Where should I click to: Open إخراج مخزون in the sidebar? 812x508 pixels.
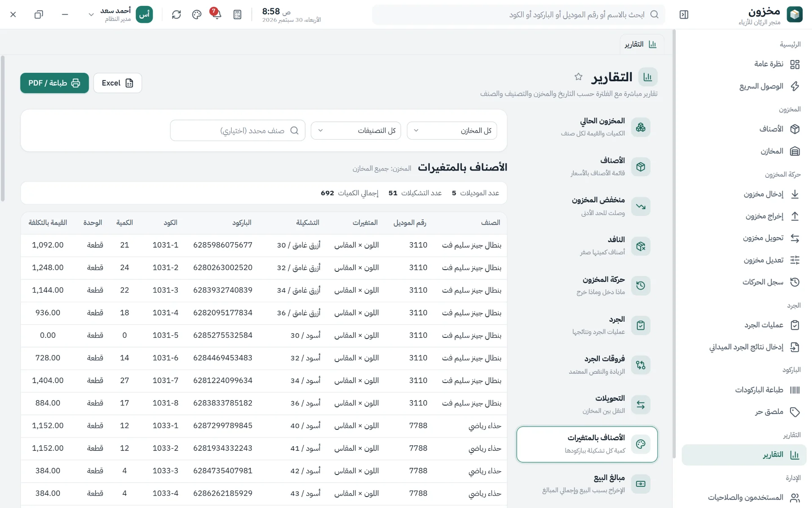tap(744, 216)
